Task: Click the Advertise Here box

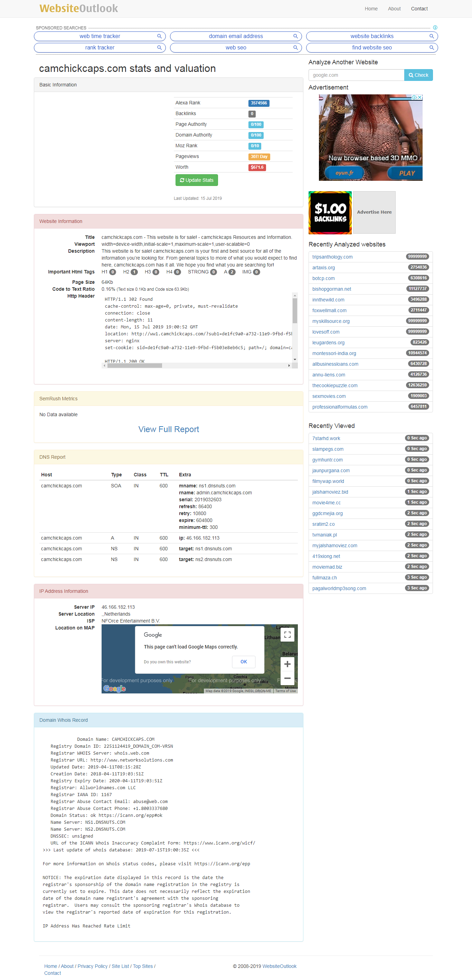Action: coord(374,212)
